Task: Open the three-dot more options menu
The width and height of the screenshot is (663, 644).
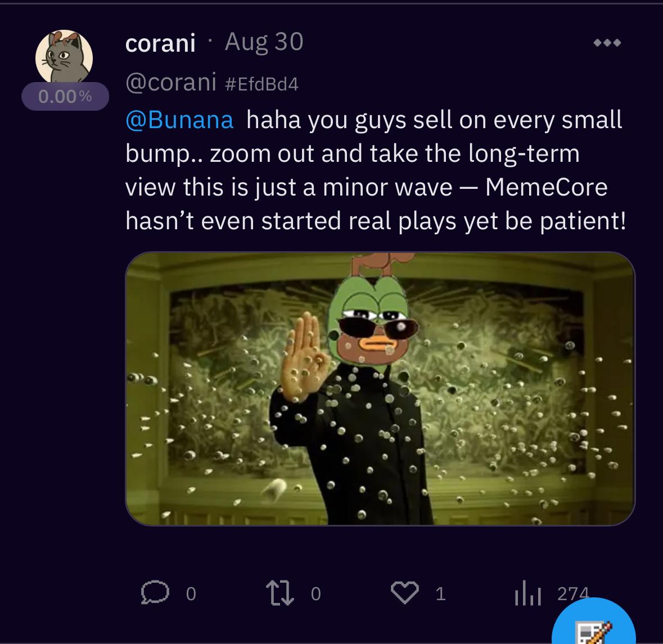Action: click(x=608, y=43)
